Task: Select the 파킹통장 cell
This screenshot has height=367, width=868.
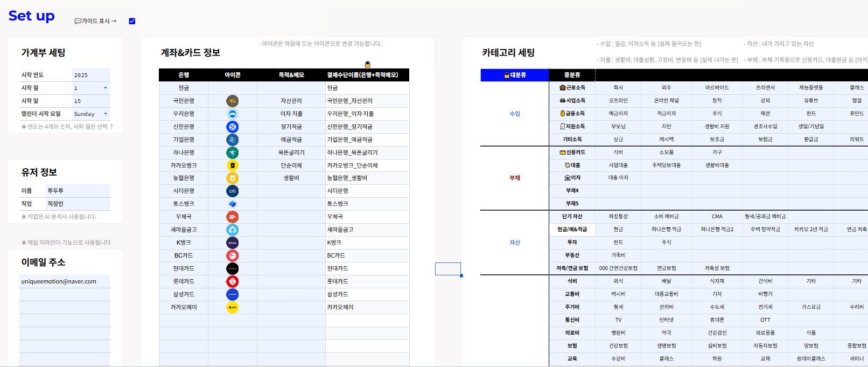Action: coord(618,217)
